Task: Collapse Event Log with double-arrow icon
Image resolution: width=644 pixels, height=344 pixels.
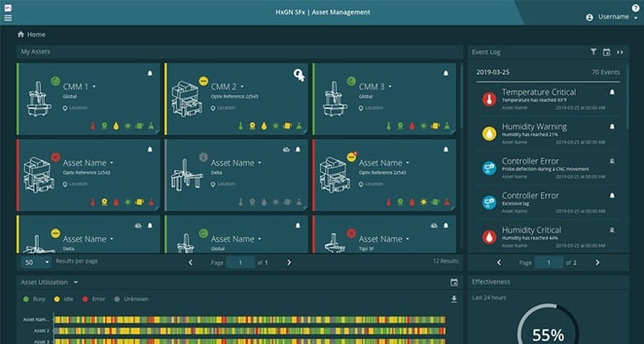Action: [620, 52]
